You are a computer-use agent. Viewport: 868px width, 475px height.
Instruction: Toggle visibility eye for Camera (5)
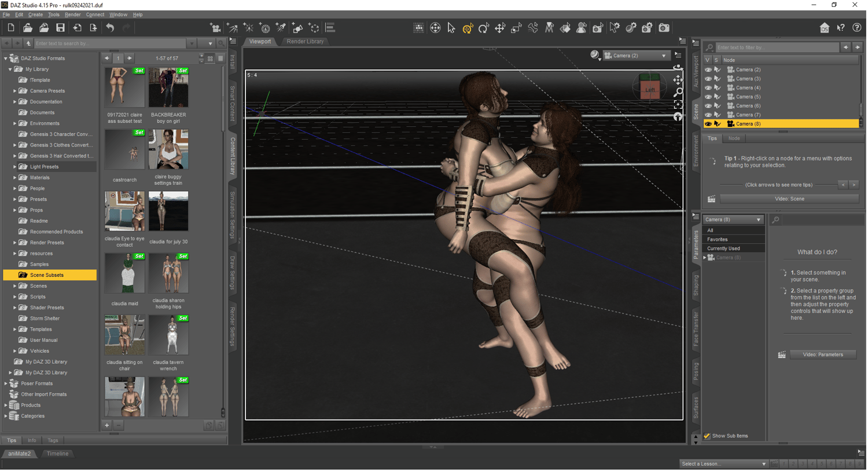[x=708, y=97]
